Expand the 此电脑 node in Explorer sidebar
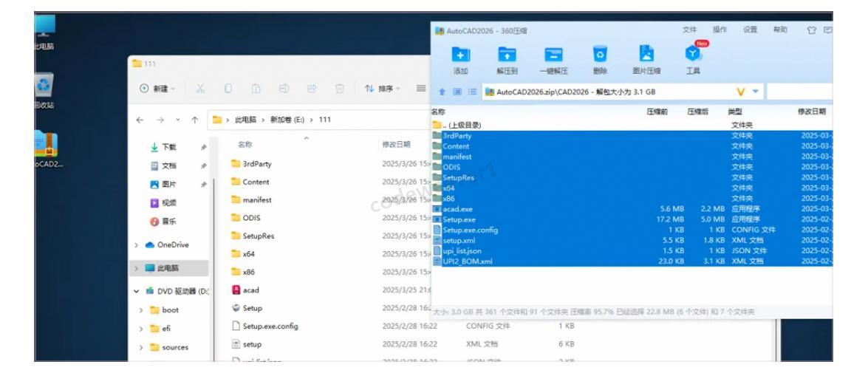Image resolution: width=868 pixels, height=373 pixels. (x=136, y=268)
